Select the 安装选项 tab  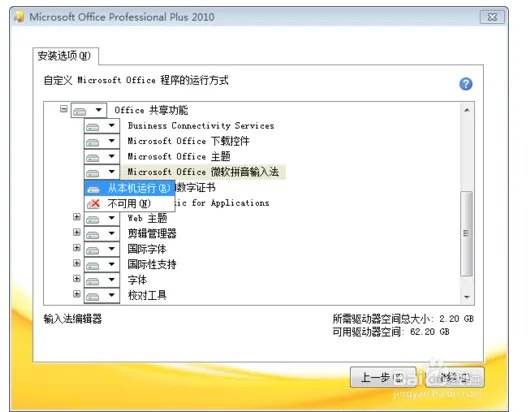(65, 56)
